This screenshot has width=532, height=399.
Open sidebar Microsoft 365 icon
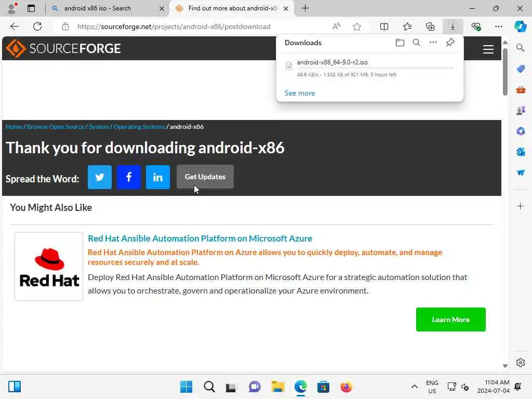[x=521, y=131]
